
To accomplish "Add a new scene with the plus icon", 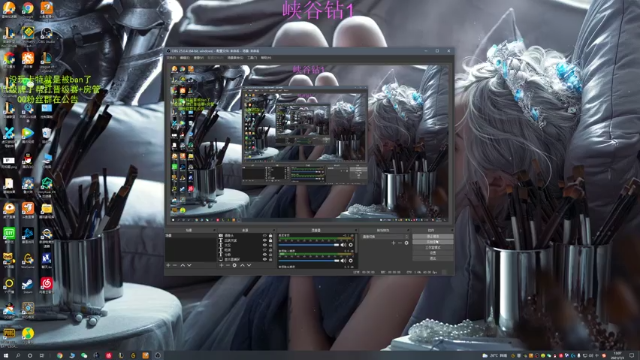I will point(168,265).
